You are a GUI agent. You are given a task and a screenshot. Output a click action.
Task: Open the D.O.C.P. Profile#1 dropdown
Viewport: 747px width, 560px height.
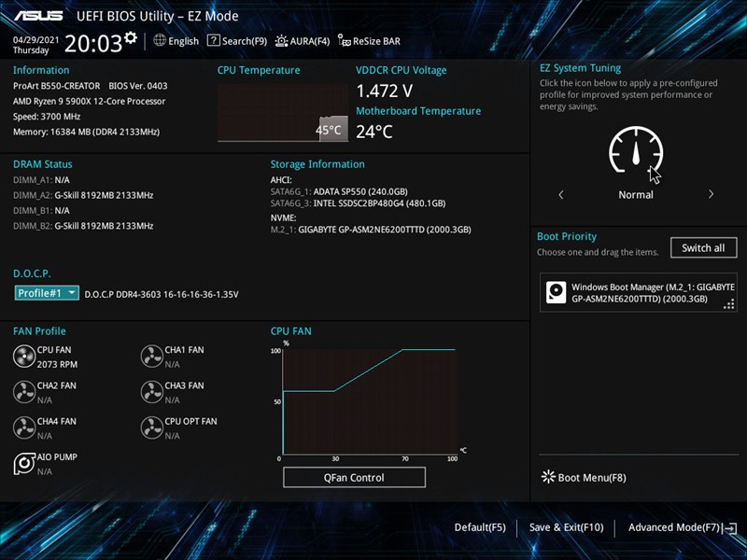pos(47,293)
